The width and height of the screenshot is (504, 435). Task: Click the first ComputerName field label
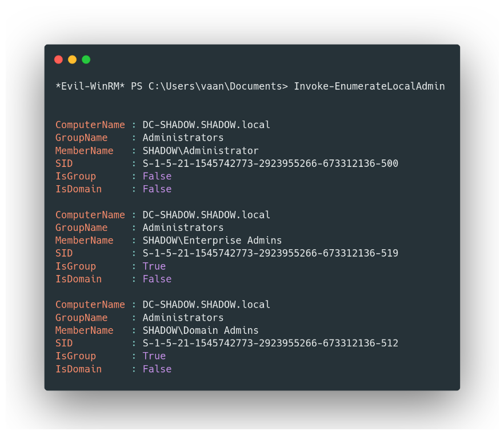pyautogui.click(x=90, y=125)
